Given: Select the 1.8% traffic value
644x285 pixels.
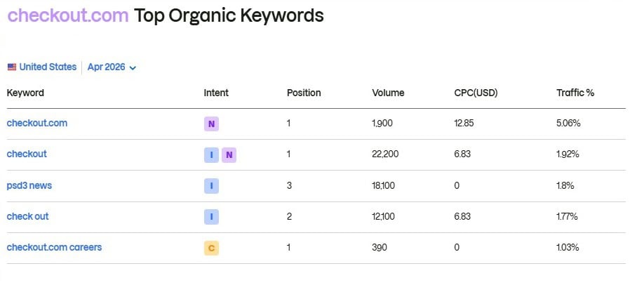Looking at the screenshot, I should (565, 185).
